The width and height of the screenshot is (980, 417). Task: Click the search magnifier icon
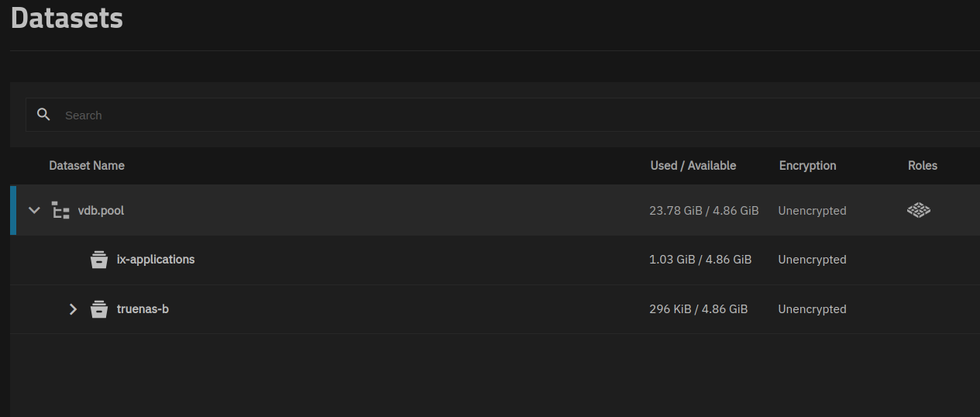tap(44, 115)
